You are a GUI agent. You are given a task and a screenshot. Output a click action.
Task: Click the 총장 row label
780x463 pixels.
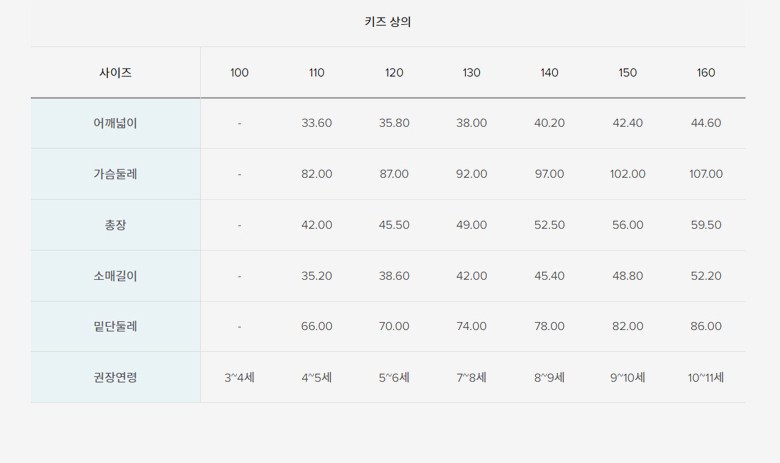point(115,225)
